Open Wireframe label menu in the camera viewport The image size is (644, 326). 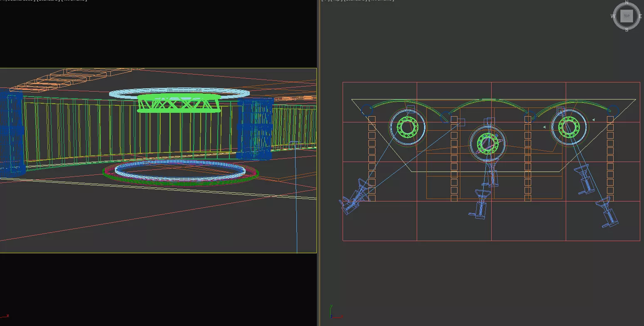[x=75, y=0]
